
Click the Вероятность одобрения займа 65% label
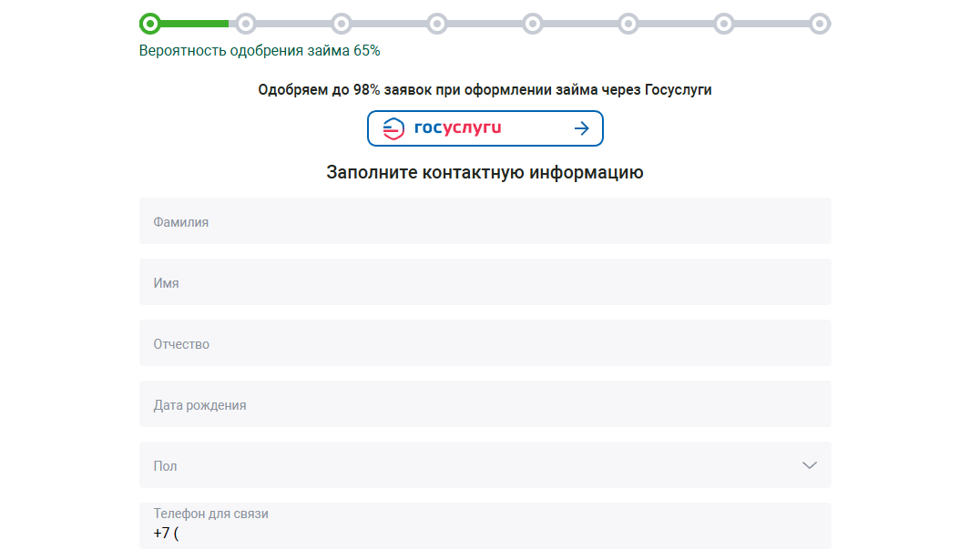(x=260, y=51)
